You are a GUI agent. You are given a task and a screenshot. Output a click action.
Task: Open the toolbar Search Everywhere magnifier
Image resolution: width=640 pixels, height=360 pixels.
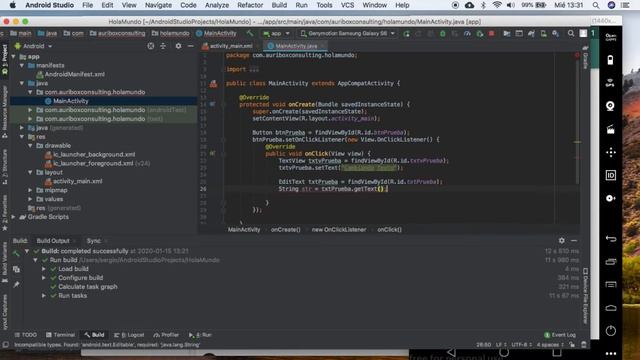point(571,33)
